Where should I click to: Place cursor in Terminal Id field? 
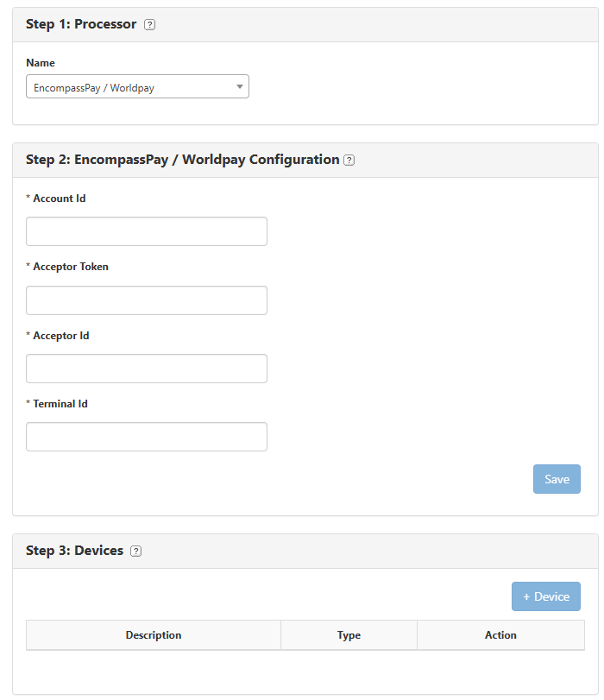click(x=147, y=437)
